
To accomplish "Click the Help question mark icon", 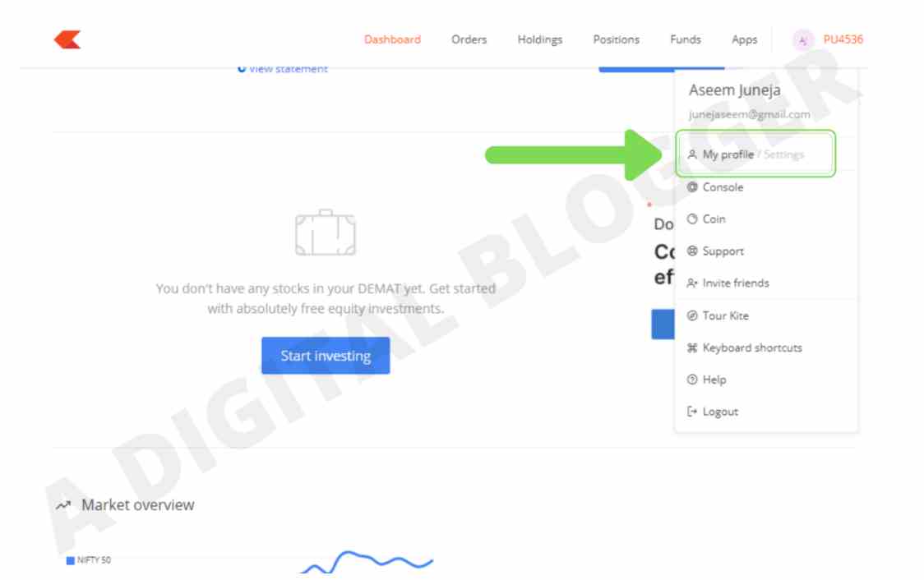I will [x=692, y=380].
